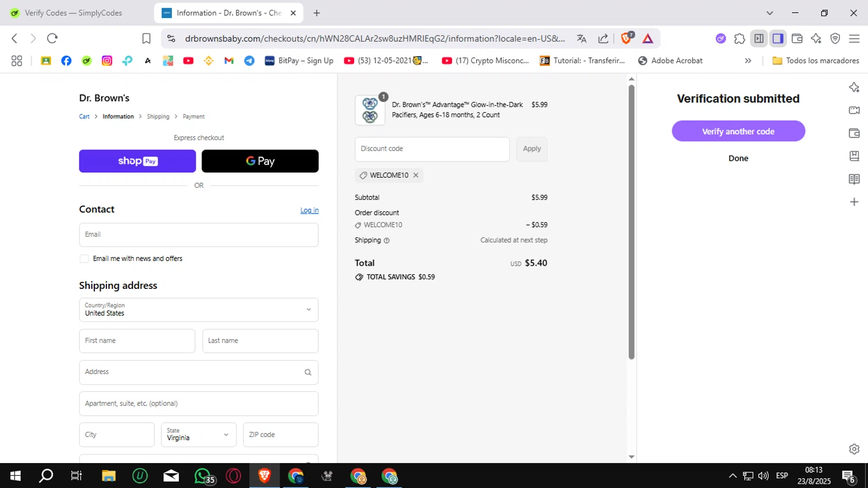Open the browser extensions puzzle icon
This screenshot has height=488, width=868.
[x=740, y=38]
